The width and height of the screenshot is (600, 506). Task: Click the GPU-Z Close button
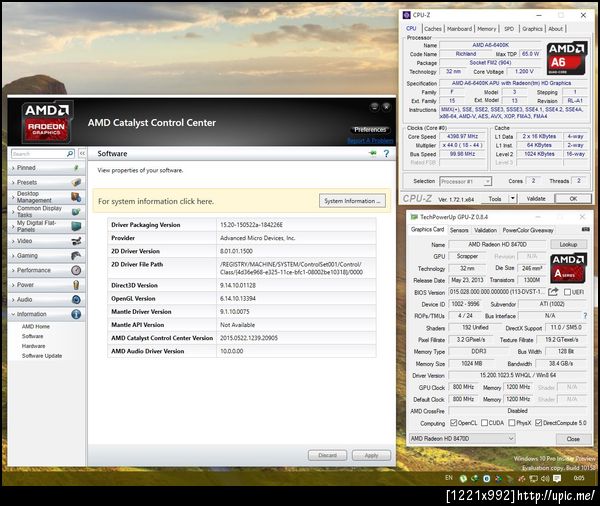tap(573, 439)
